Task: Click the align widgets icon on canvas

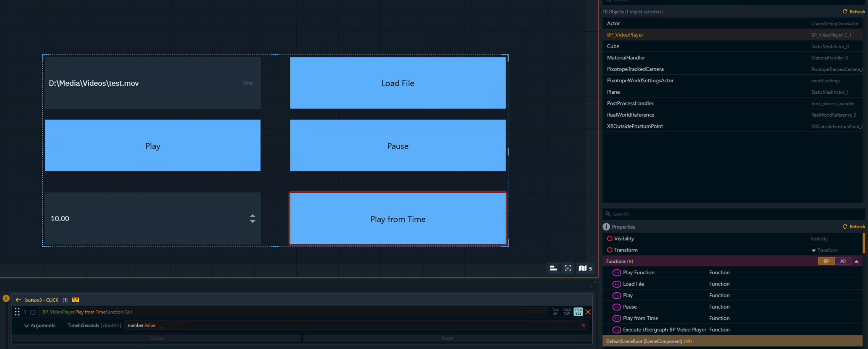Action: [x=553, y=268]
